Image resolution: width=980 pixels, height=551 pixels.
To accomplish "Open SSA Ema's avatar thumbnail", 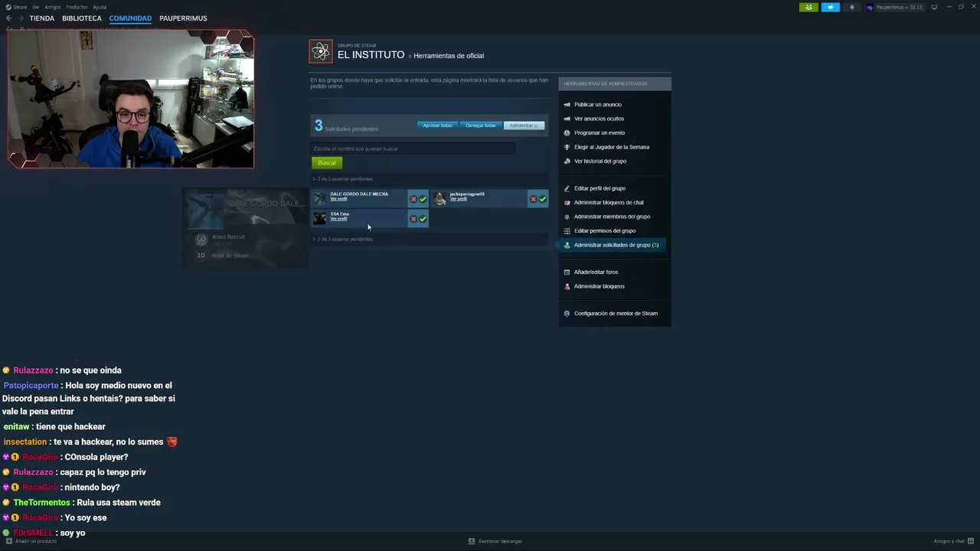I will [x=320, y=219].
